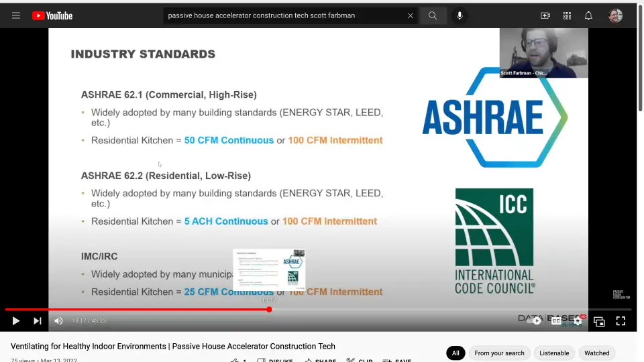Screen dimensions: 644x362
Task: Switch to miniplayer mode
Action: [x=599, y=321]
